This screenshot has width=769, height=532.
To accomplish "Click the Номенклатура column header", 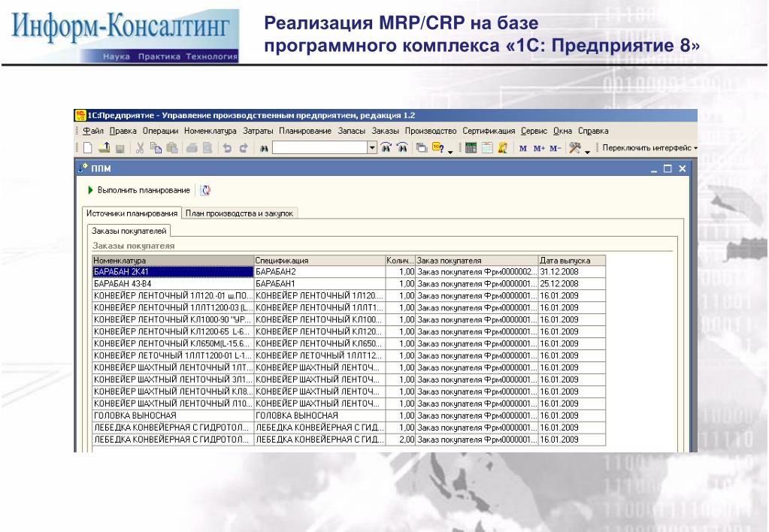I will pyautogui.click(x=173, y=260).
